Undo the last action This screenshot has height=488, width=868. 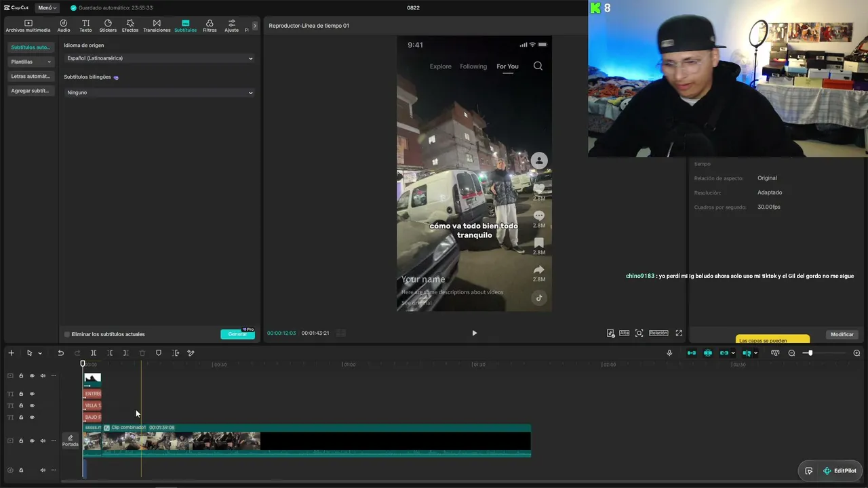(60, 353)
